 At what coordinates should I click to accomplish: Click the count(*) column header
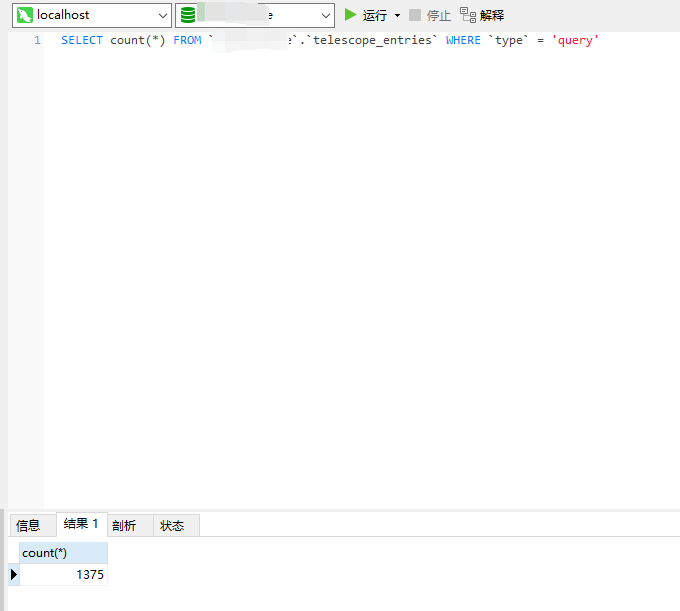pos(63,553)
